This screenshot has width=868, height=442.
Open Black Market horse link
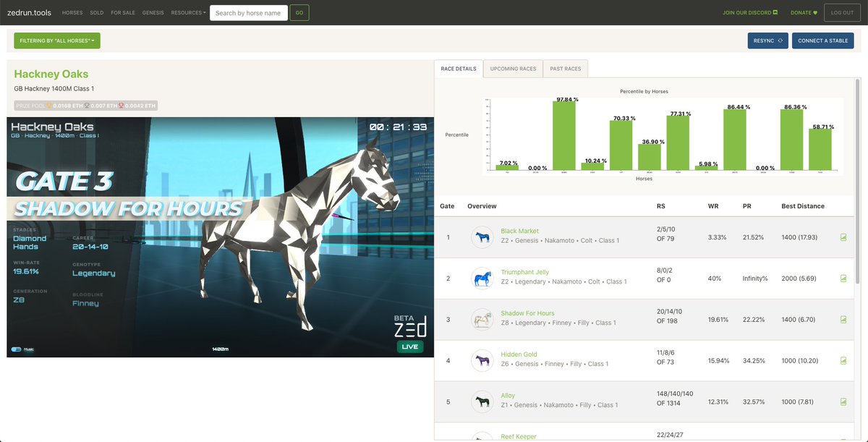pyautogui.click(x=519, y=231)
